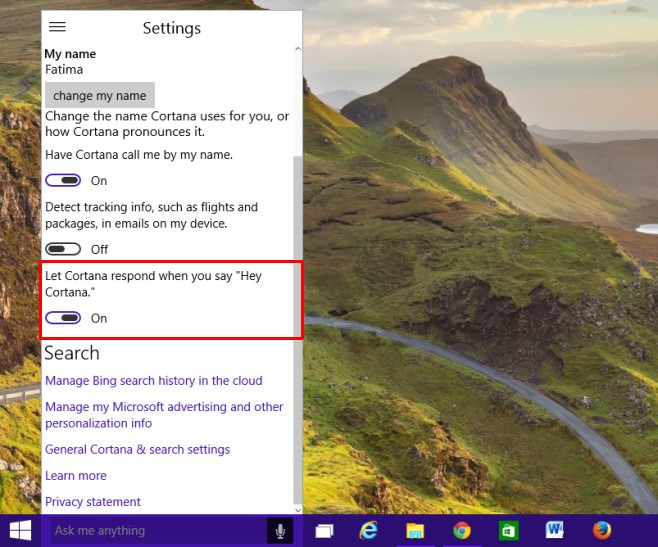Image resolution: width=658 pixels, height=547 pixels.
Task: Open File Explorer from the taskbar
Action: pyautogui.click(x=415, y=531)
